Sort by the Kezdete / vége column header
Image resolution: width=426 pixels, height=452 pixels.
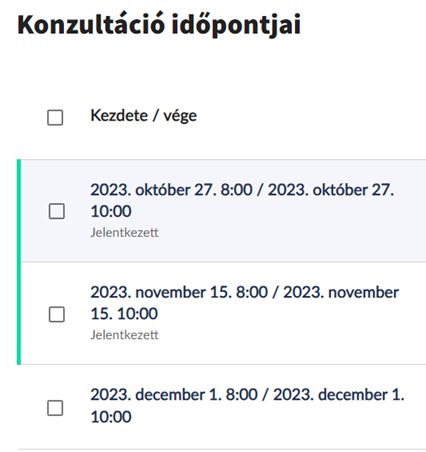click(143, 116)
